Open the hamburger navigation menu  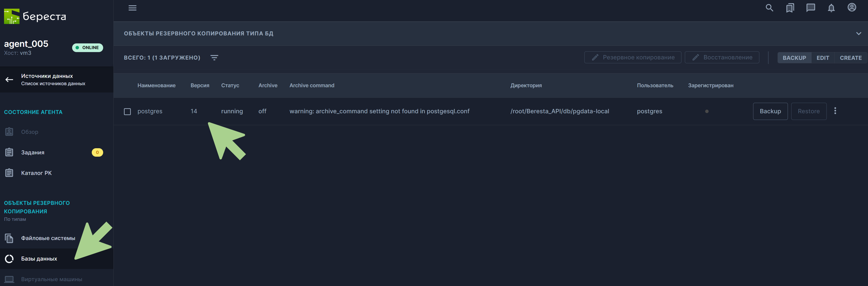[133, 8]
